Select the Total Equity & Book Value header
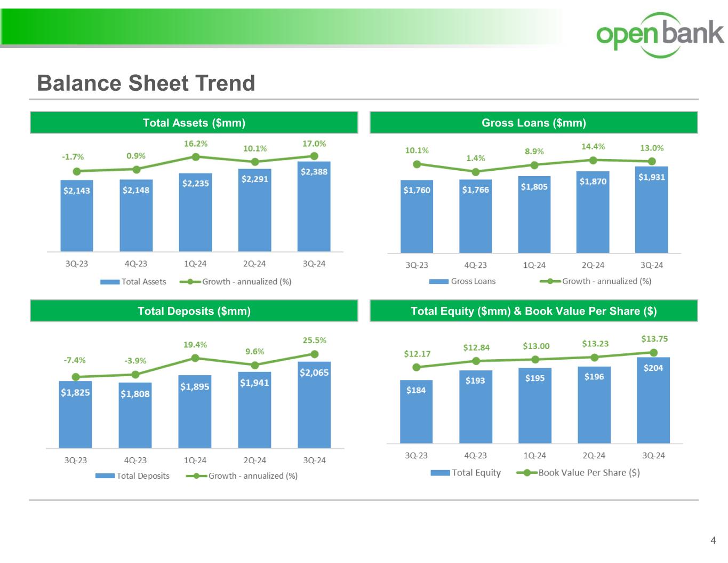The height and width of the screenshot is (563, 728). [533, 311]
